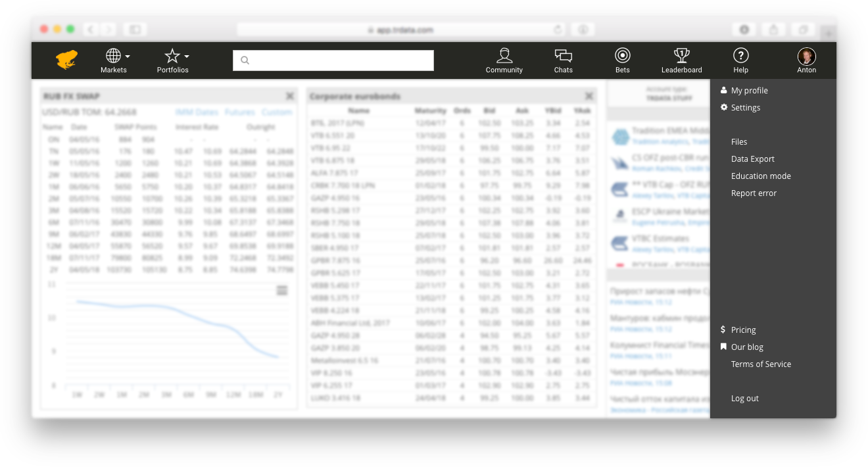Close the RUB FX SWAP widget
Image resolution: width=868 pixels, height=467 pixels.
pyautogui.click(x=289, y=96)
